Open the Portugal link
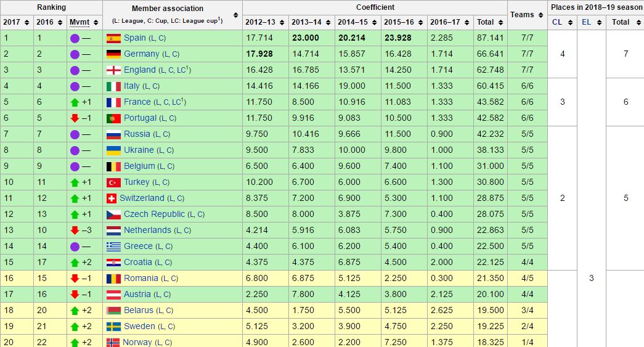 pyautogui.click(x=140, y=118)
